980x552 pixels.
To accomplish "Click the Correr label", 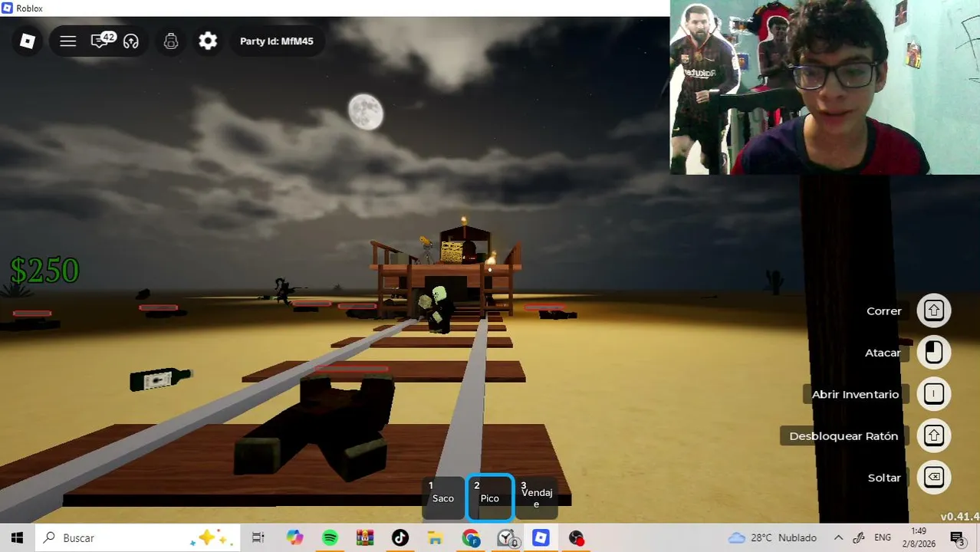I will [x=883, y=311].
